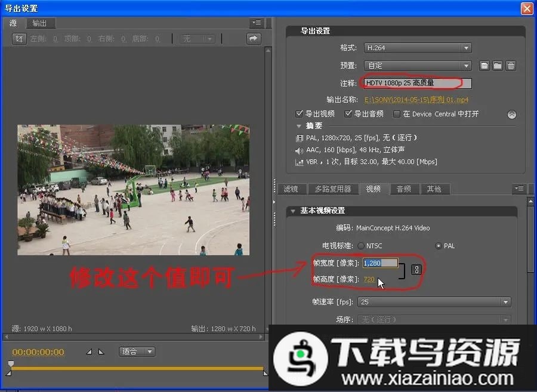
Task: Switch to the 输出 preview tab
Action: pos(39,23)
